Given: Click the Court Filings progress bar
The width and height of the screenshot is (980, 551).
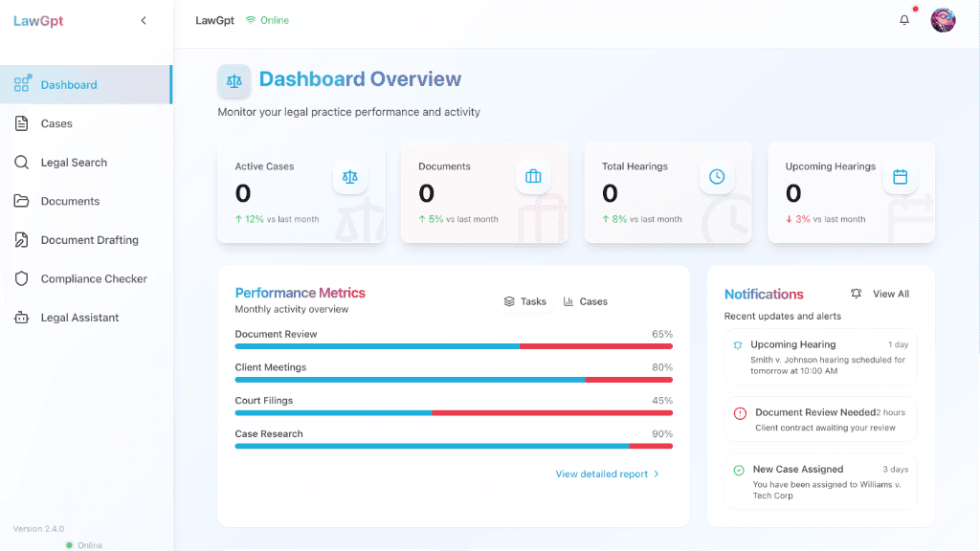Looking at the screenshot, I should coord(454,413).
